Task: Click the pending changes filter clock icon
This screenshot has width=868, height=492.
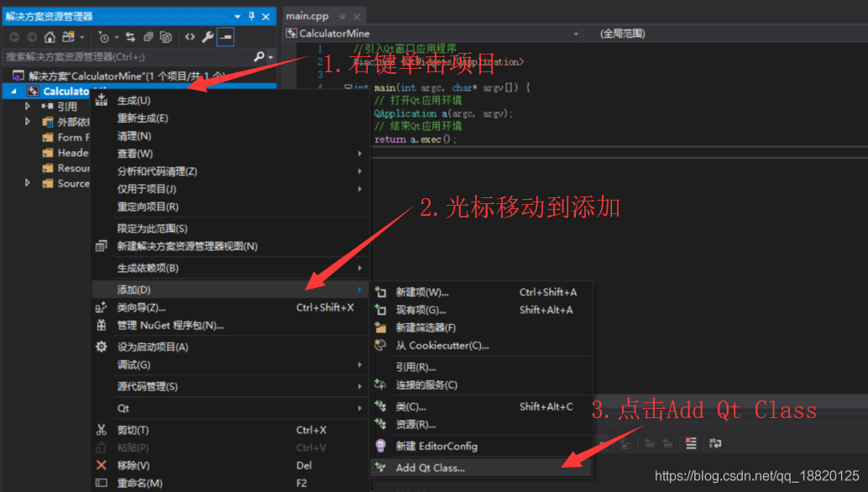Action: click(103, 37)
